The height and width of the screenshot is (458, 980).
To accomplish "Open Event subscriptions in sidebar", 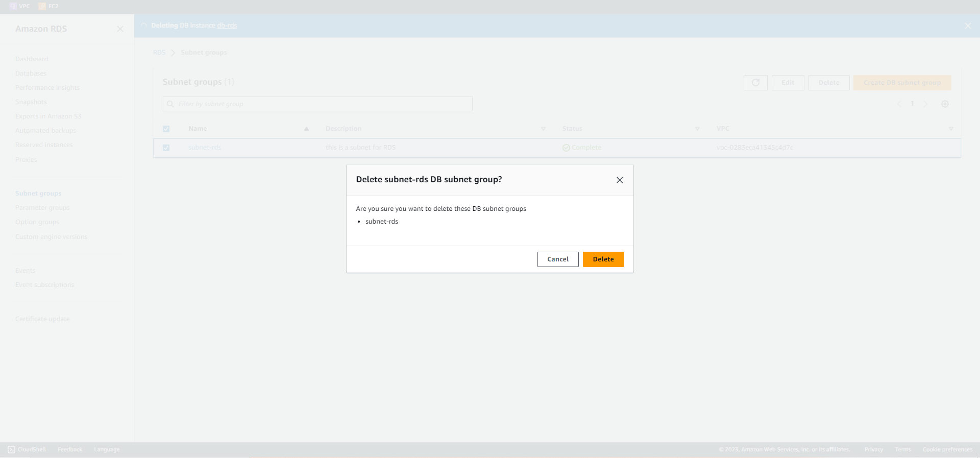I will tap(44, 285).
